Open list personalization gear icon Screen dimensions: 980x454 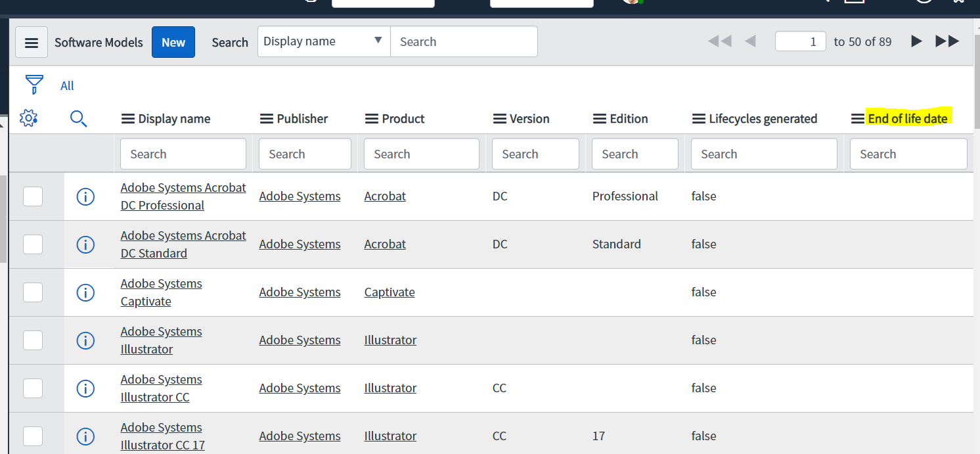click(28, 118)
